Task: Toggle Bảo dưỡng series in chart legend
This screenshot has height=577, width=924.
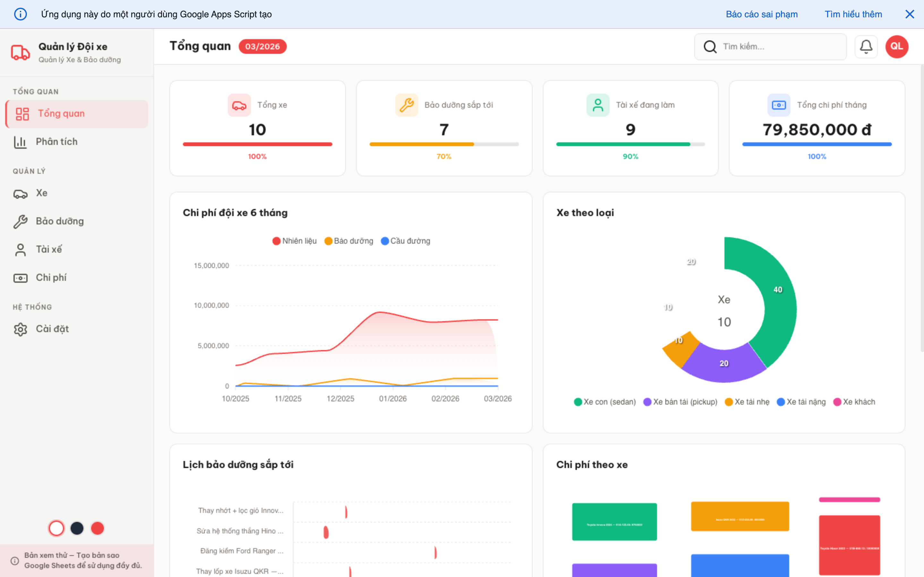Action: point(349,241)
